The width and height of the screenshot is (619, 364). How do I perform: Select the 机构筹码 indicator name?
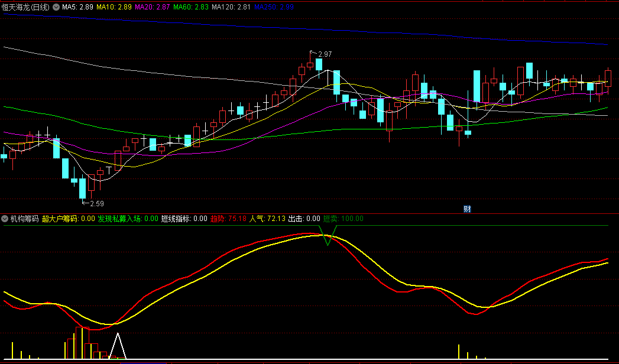(x=24, y=219)
